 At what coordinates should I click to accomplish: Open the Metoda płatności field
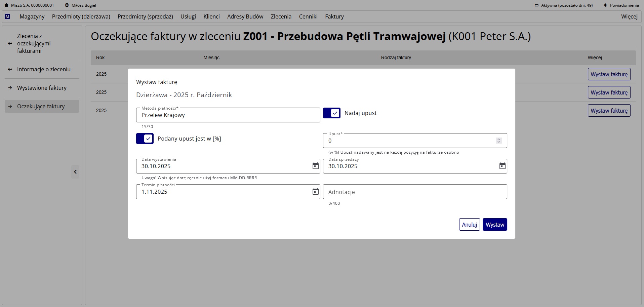pyautogui.click(x=228, y=115)
